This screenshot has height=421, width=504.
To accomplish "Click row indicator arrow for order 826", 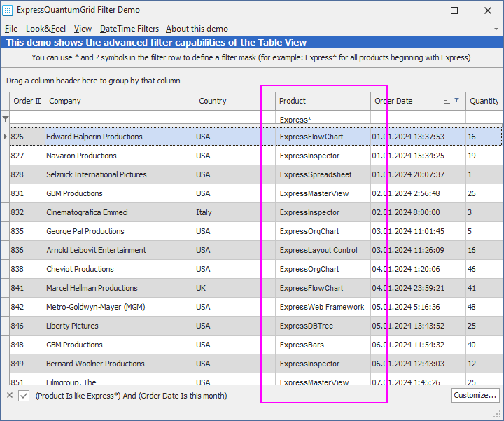I will click(5, 137).
